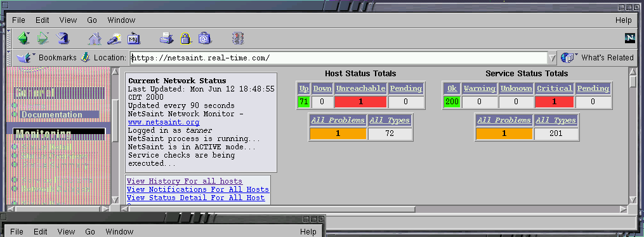The height and width of the screenshot is (237, 644).
Task: Open the File menu
Action: [18, 20]
